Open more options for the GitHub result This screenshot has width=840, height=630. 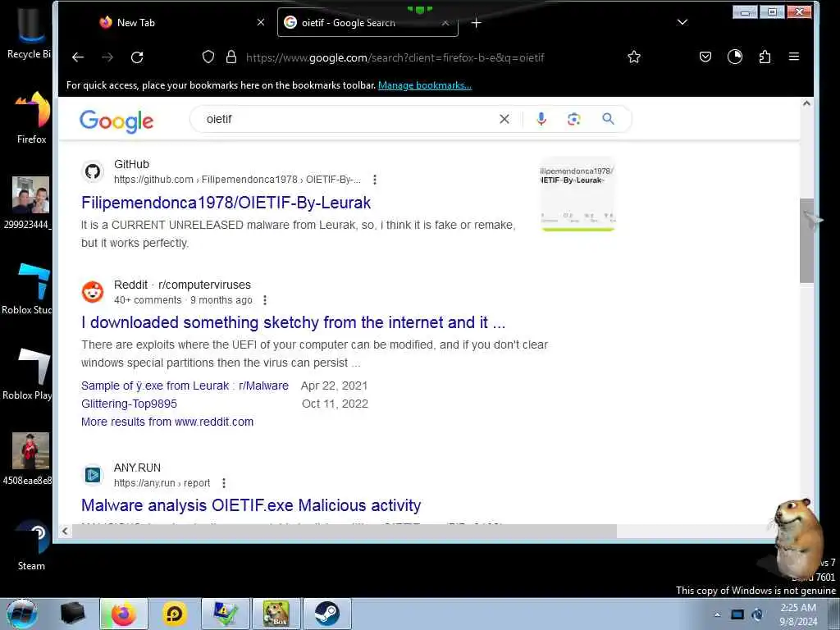pos(374,180)
